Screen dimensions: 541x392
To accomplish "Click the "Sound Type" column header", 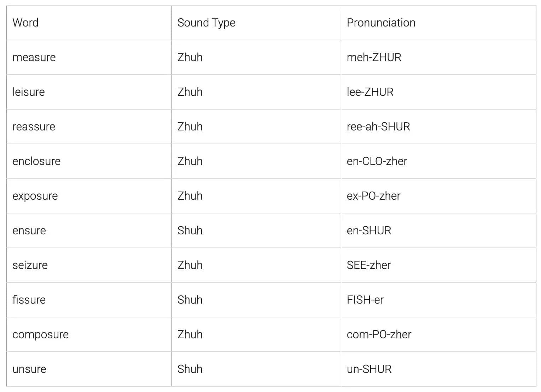I will pyautogui.click(x=206, y=23).
